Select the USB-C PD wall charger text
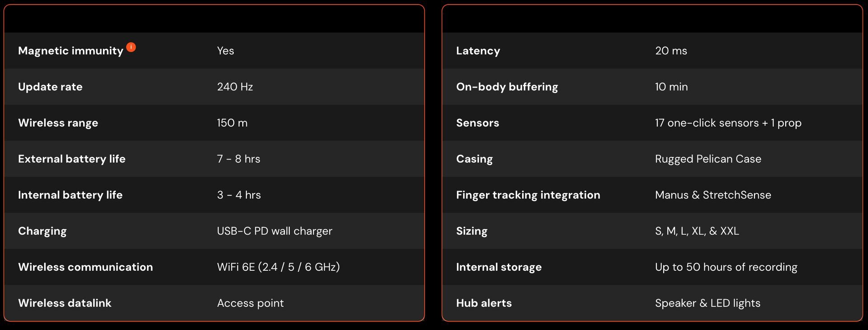Image resolution: width=868 pixels, height=330 pixels. [x=274, y=231]
